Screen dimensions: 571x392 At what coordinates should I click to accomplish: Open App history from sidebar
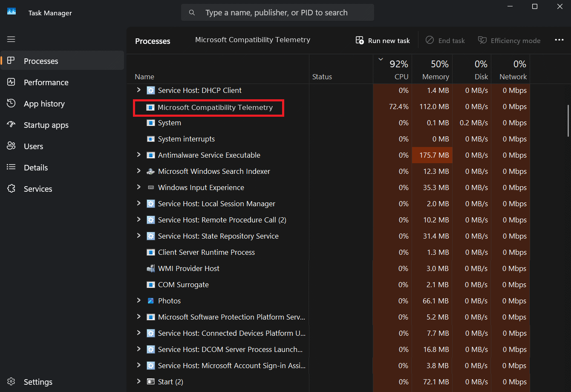[44, 104]
